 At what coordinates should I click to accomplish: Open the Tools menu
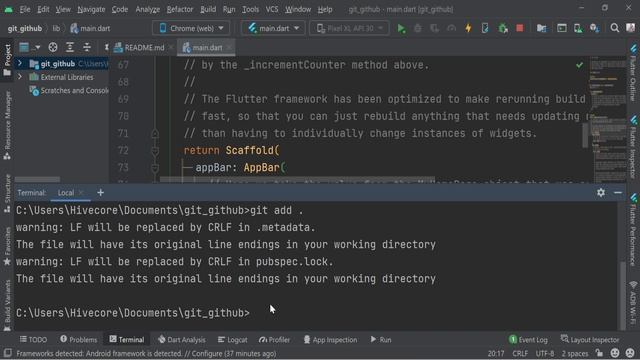(250, 9)
